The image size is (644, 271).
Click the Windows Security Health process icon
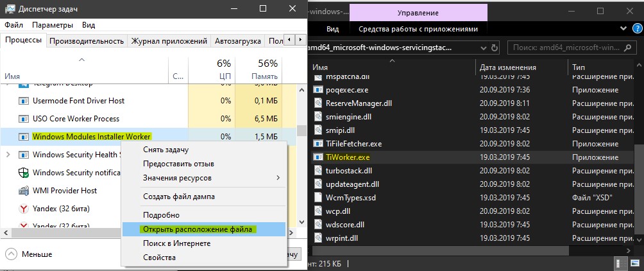[24, 155]
